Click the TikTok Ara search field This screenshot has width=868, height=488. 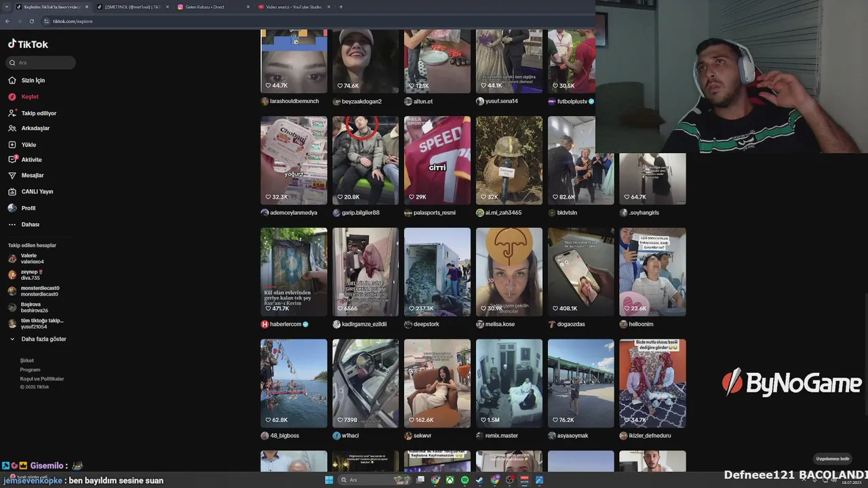[x=41, y=62]
